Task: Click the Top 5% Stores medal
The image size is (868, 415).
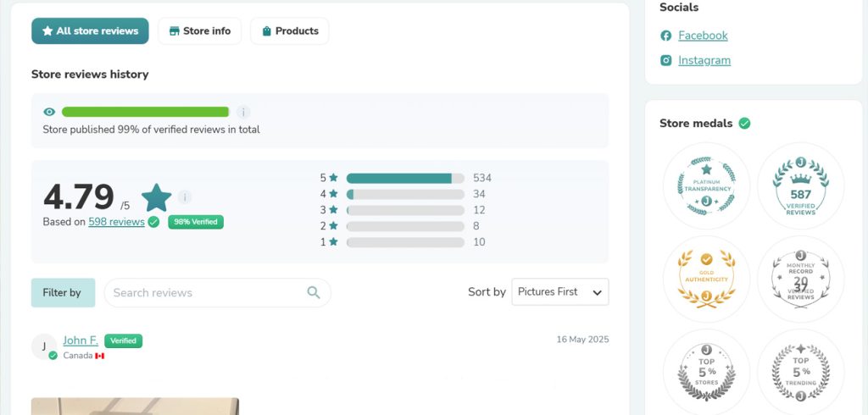Action: (706, 372)
